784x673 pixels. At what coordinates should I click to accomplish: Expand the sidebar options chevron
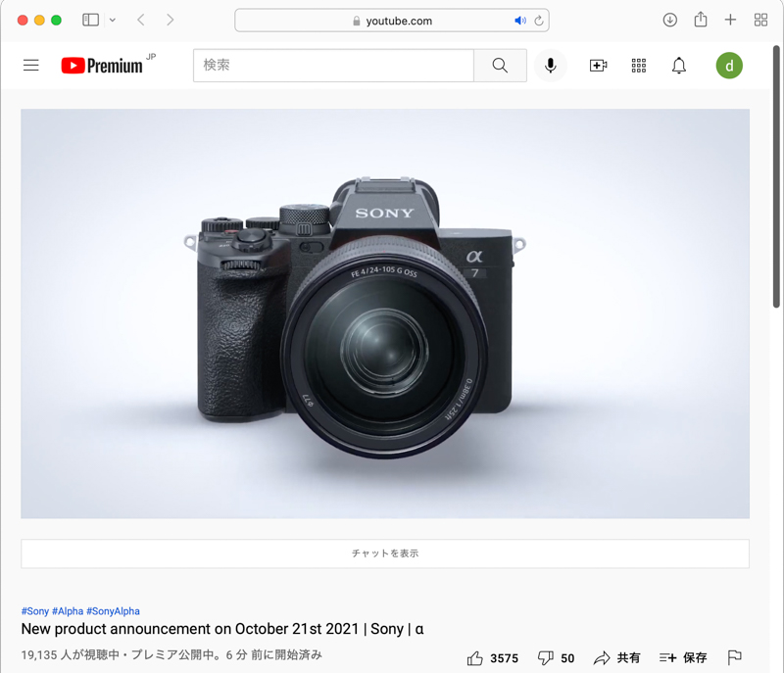coord(114,20)
